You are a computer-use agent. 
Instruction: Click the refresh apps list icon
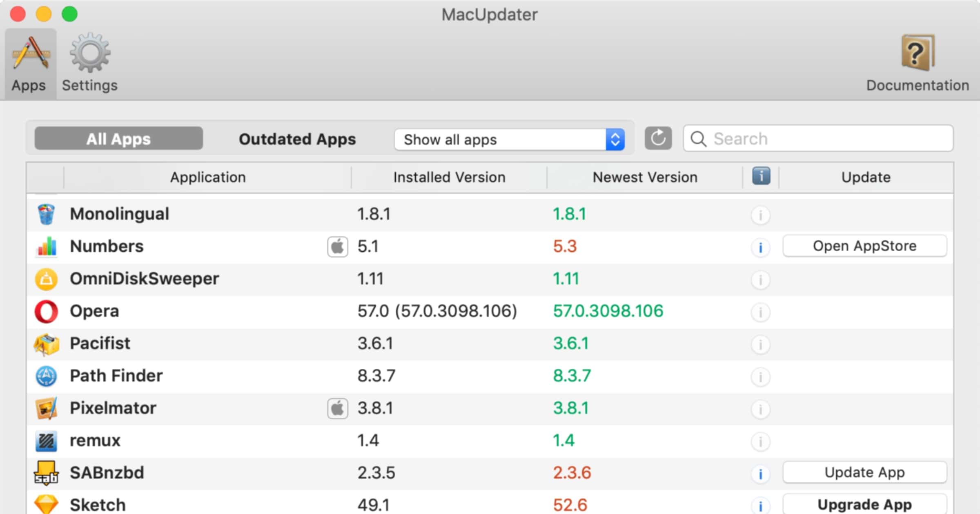(x=658, y=138)
